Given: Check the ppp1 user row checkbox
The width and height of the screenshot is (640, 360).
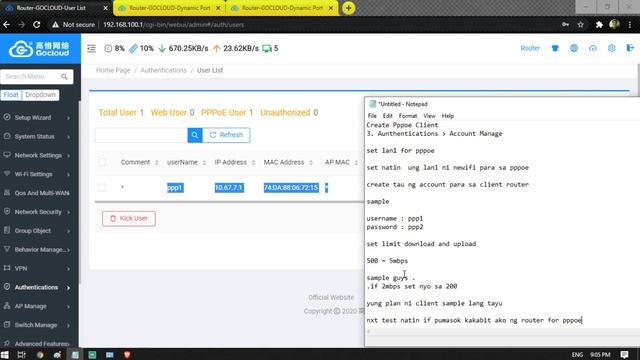Looking at the screenshot, I should [102, 187].
